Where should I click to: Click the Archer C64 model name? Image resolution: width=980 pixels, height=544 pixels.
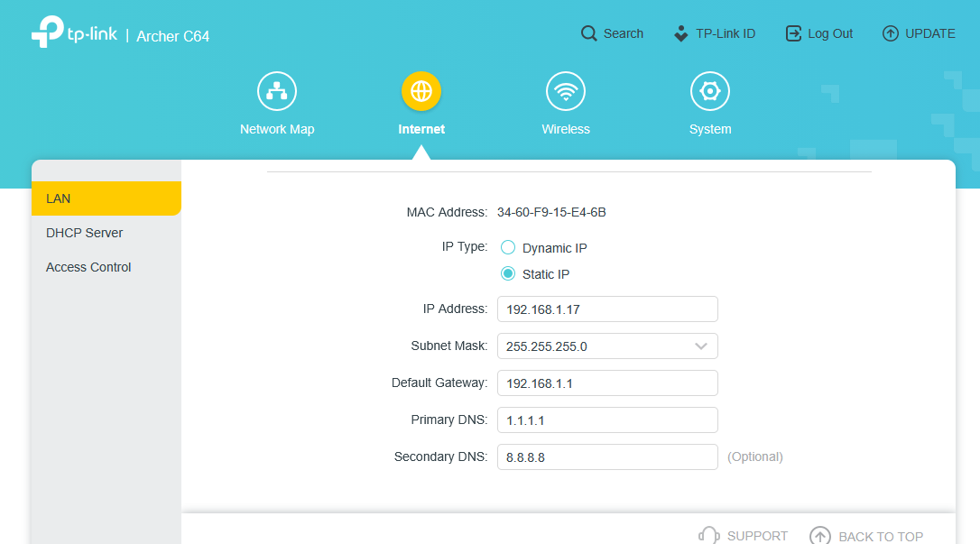pyautogui.click(x=172, y=36)
